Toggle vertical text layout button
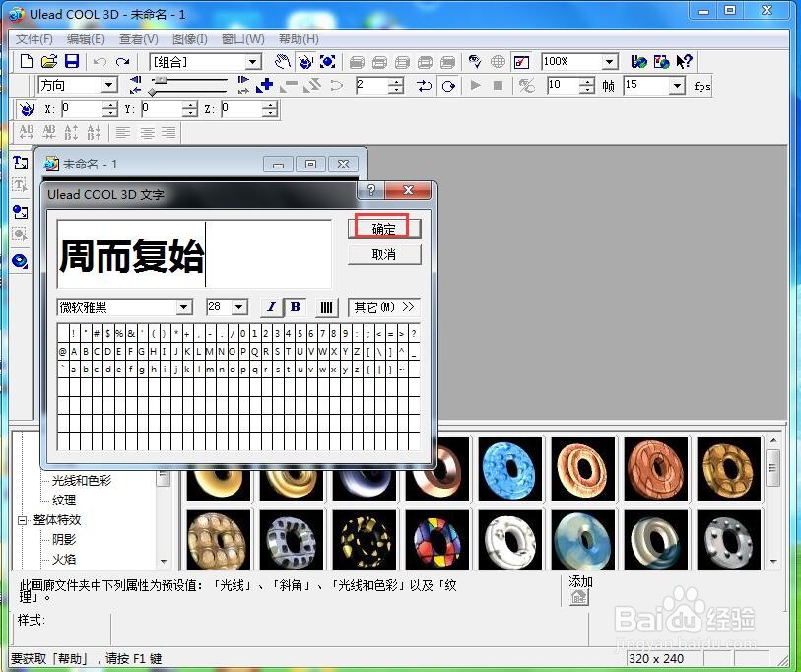Viewport: 801px width, 672px height. pos(326,307)
